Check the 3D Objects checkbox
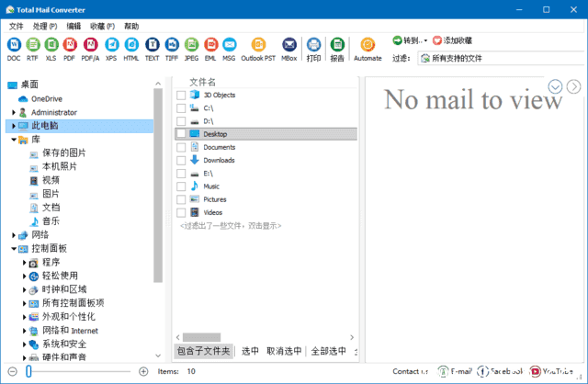The width and height of the screenshot is (588, 384). (181, 96)
